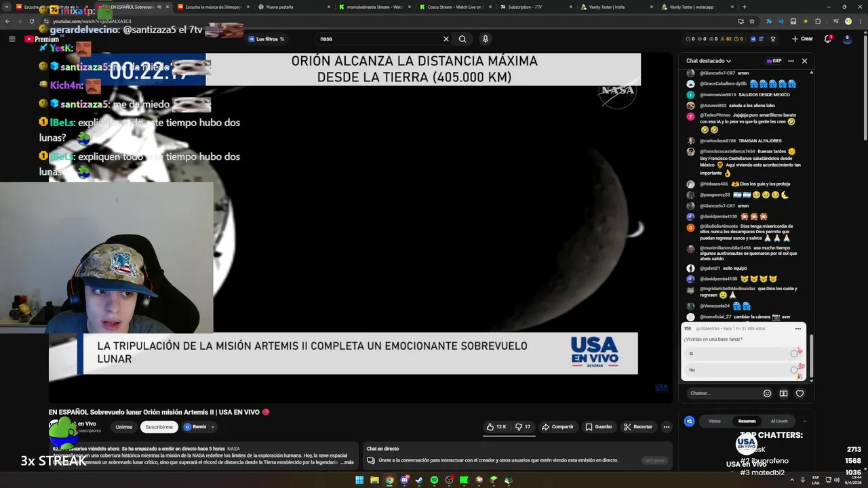The width and height of the screenshot is (868, 488).
Task: Open the YouTube hamburger guide menu
Action: 12,39
